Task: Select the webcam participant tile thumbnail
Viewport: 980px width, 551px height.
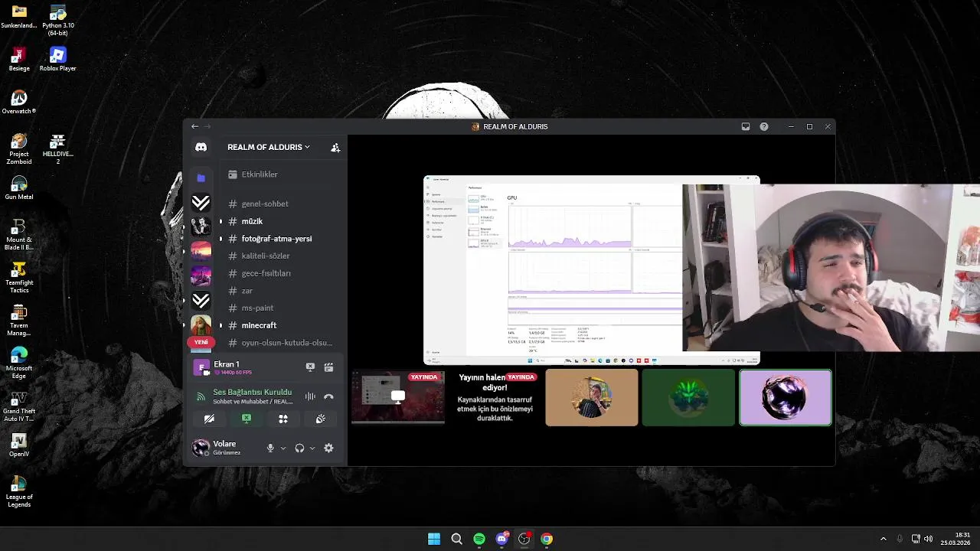Action: tap(591, 397)
